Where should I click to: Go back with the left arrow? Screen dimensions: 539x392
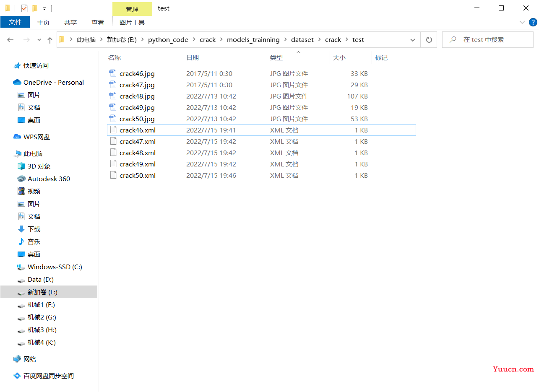[10, 40]
